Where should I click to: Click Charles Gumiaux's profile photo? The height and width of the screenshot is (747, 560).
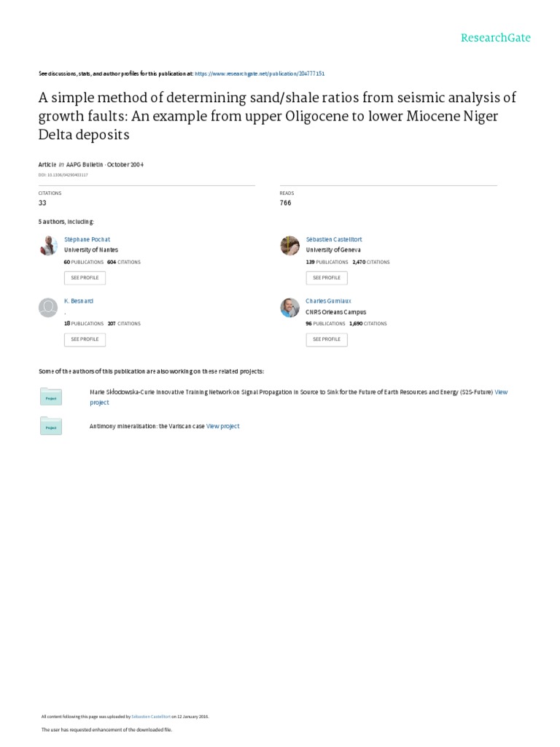point(289,307)
